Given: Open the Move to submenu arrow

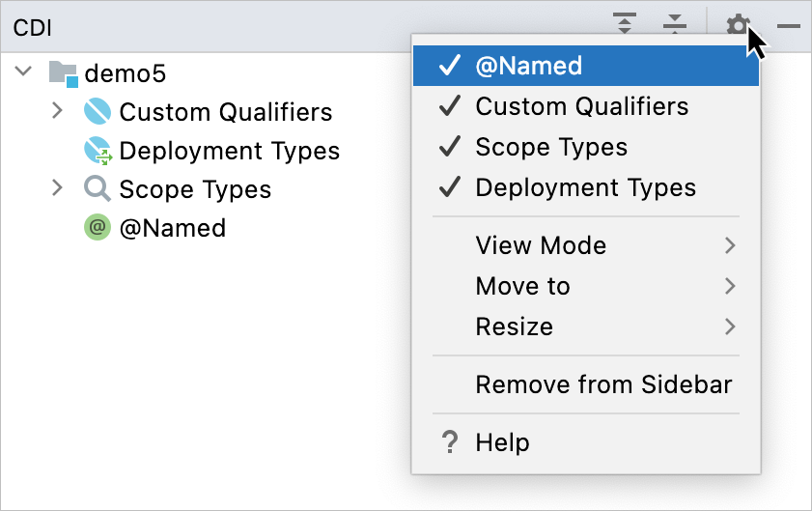Looking at the screenshot, I should pos(730,286).
